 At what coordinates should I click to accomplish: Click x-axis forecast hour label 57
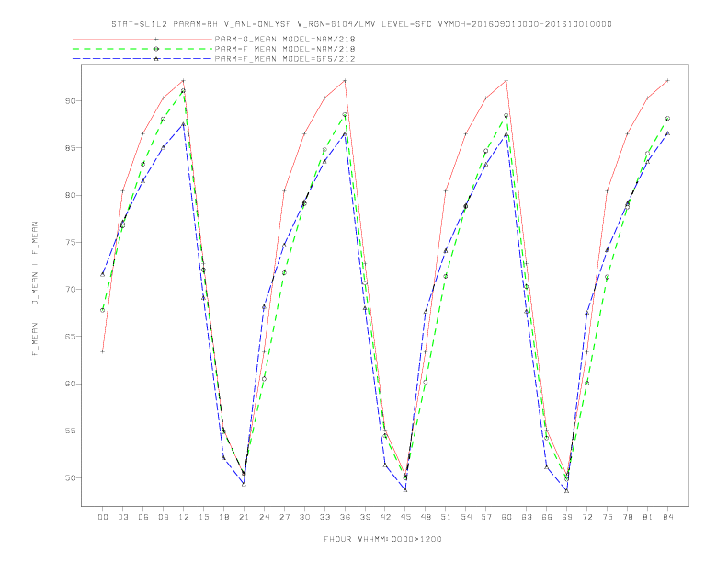pos(486,517)
